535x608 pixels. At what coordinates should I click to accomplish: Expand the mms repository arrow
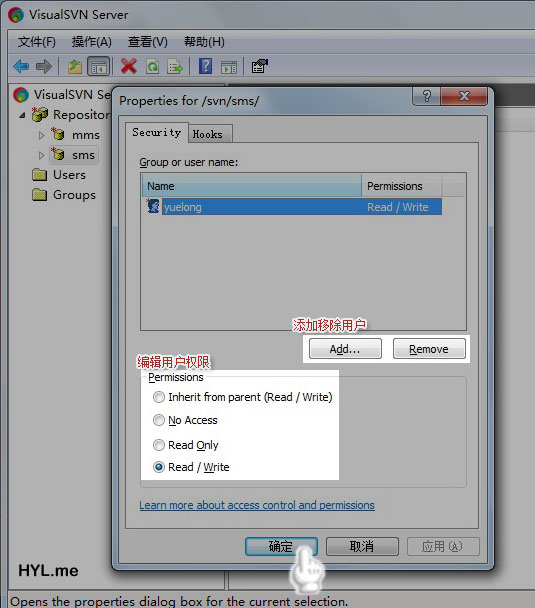[41, 135]
